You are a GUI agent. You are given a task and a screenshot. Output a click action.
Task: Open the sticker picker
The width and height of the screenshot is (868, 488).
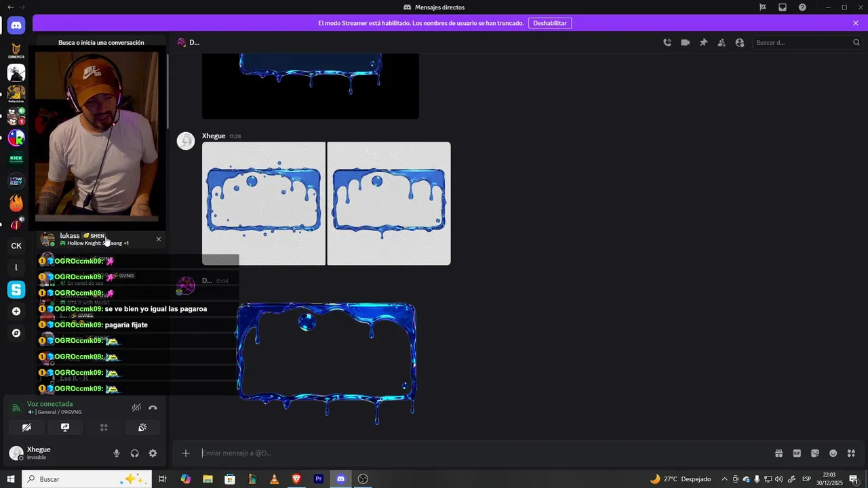point(815,453)
